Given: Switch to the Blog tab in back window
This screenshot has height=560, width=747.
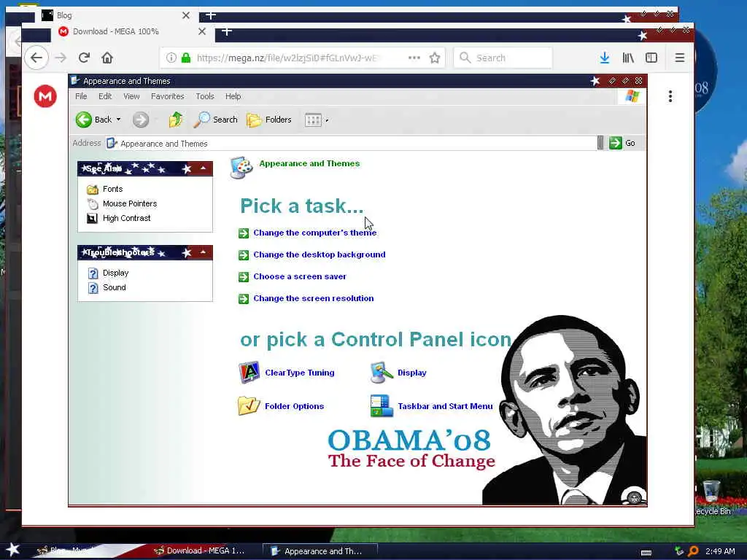Looking at the screenshot, I should [x=116, y=15].
